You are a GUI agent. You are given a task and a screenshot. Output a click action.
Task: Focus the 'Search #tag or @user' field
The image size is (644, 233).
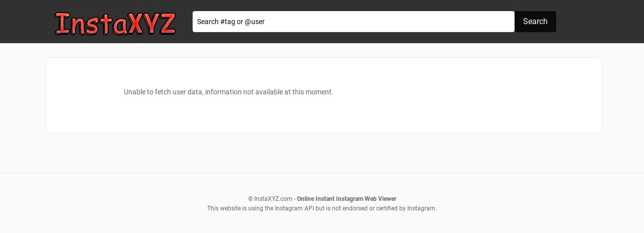pos(354,22)
